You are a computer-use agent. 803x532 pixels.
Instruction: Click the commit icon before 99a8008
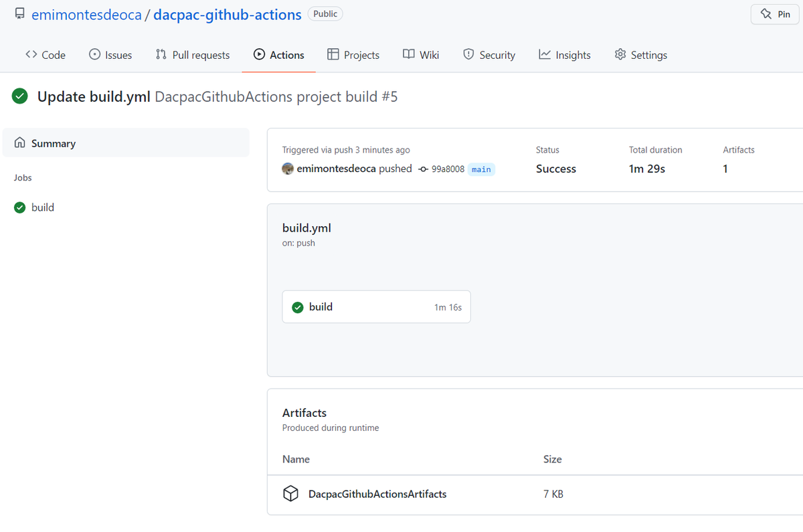pos(423,169)
